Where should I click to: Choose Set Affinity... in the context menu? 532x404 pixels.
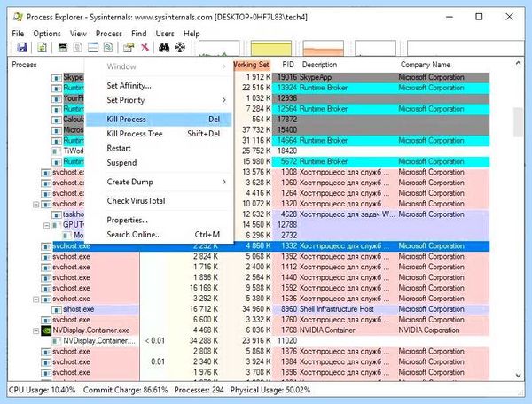pos(159,86)
